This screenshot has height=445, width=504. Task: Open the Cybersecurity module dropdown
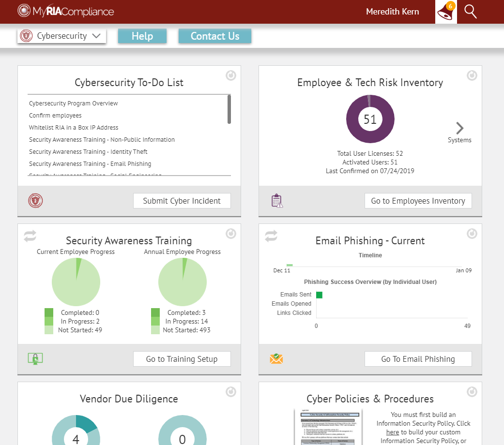61,35
